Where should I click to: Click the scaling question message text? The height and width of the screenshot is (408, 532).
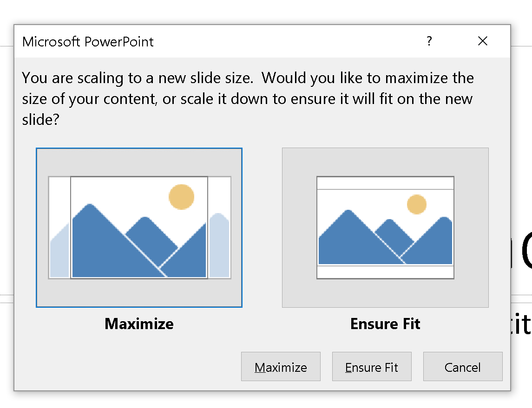248,98
